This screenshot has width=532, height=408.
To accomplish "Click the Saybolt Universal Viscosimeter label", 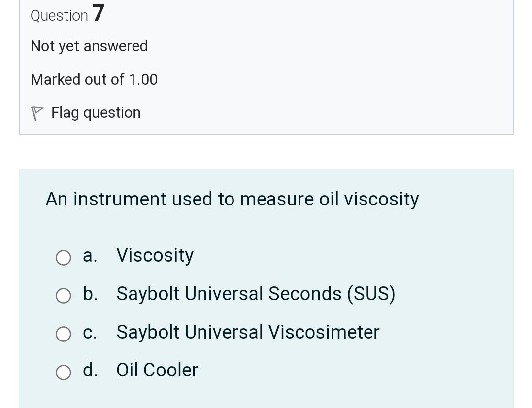I will click(x=248, y=332).
